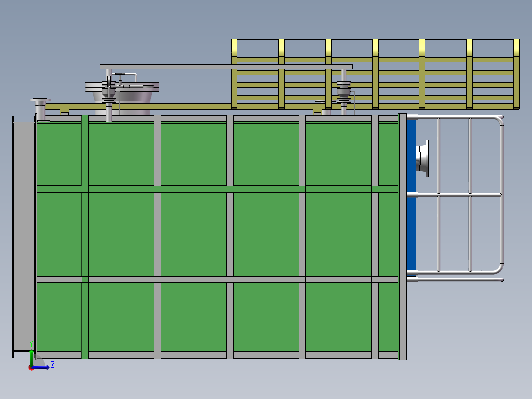532x399 pixels.
Task: Select the large manhole cover on the tank top
Action: pyautogui.click(x=122, y=87)
